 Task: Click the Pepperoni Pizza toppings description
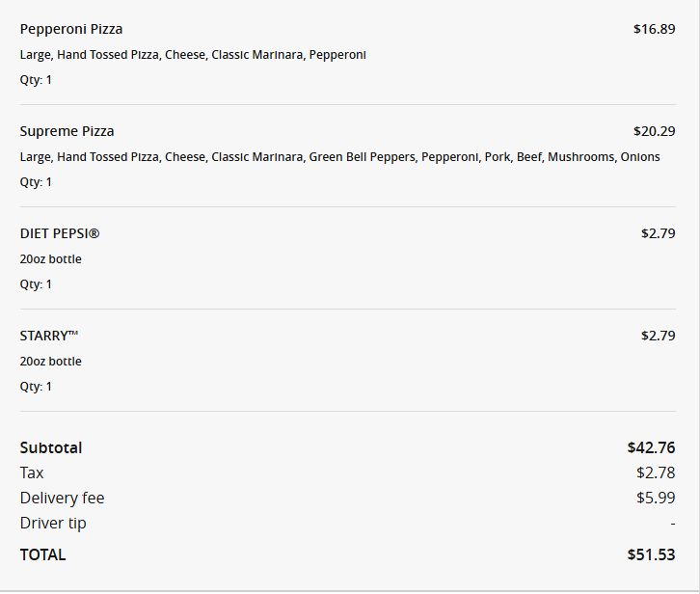[x=193, y=55]
